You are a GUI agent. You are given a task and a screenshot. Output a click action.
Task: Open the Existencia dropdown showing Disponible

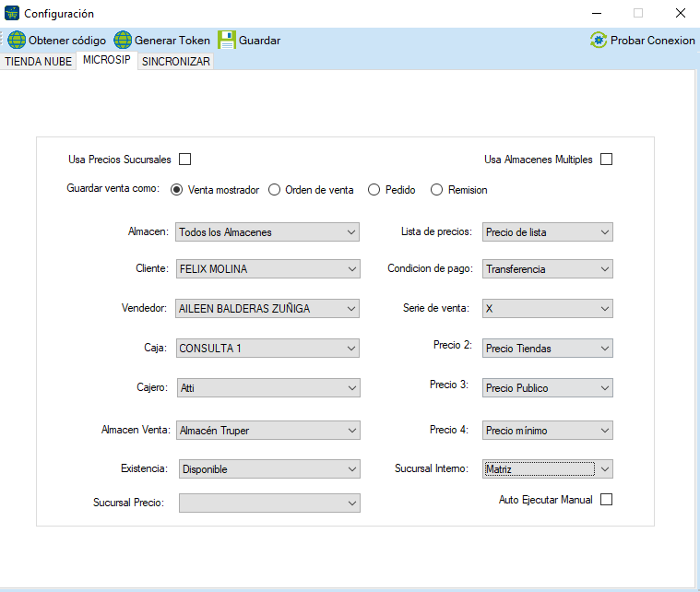tap(269, 469)
